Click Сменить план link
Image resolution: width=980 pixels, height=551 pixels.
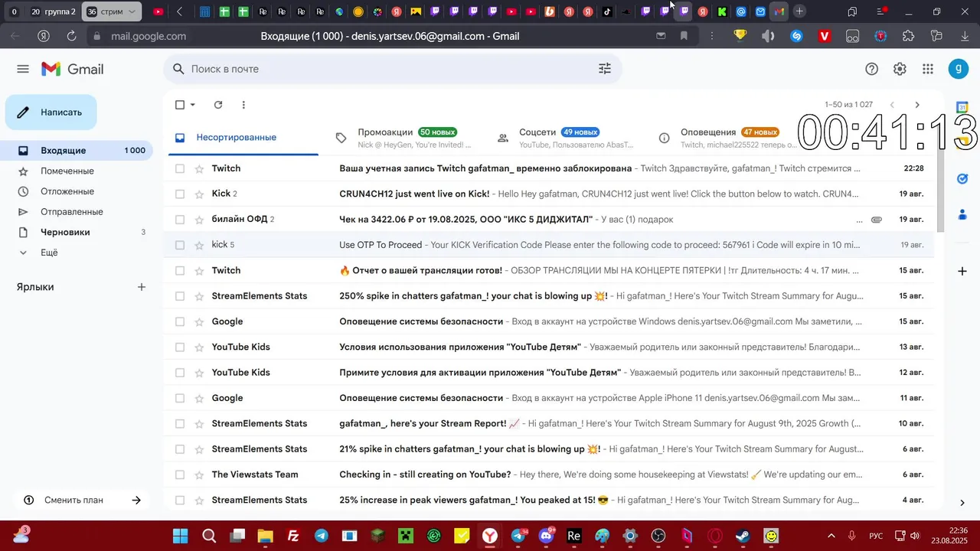(82, 500)
